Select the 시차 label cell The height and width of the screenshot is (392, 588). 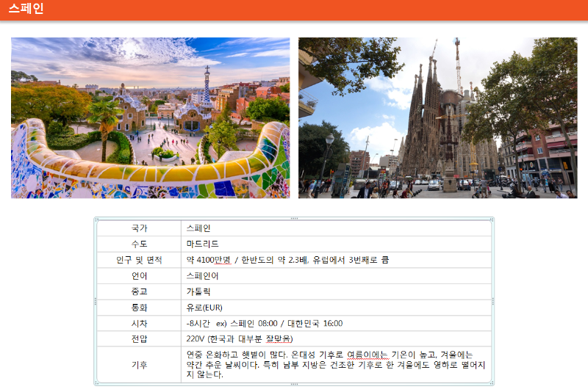(x=139, y=324)
